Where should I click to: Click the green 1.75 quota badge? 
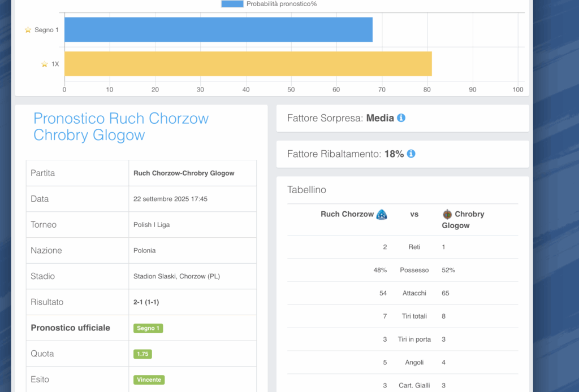(x=142, y=354)
